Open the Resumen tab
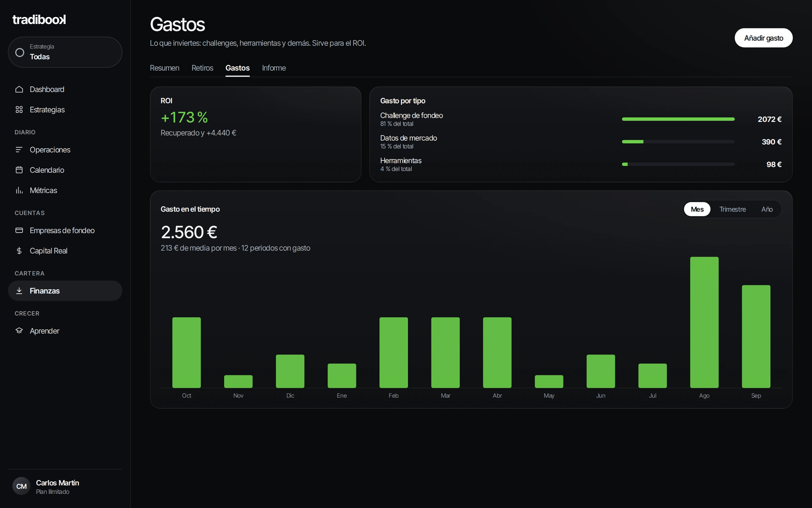The width and height of the screenshot is (812, 508). click(164, 68)
